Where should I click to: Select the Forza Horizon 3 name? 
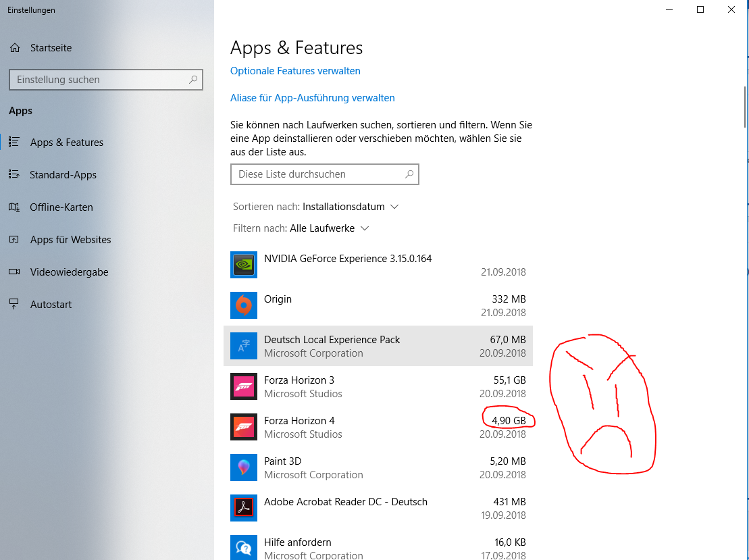(x=299, y=380)
